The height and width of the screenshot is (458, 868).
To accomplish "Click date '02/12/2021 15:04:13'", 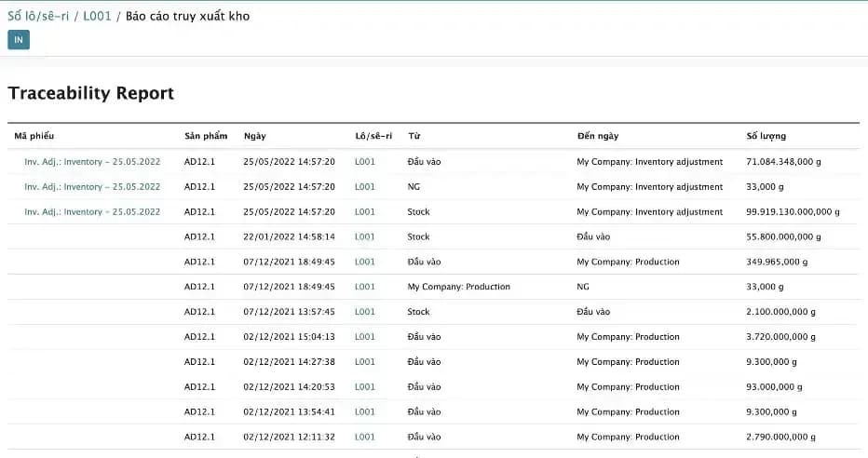I will pos(289,337).
